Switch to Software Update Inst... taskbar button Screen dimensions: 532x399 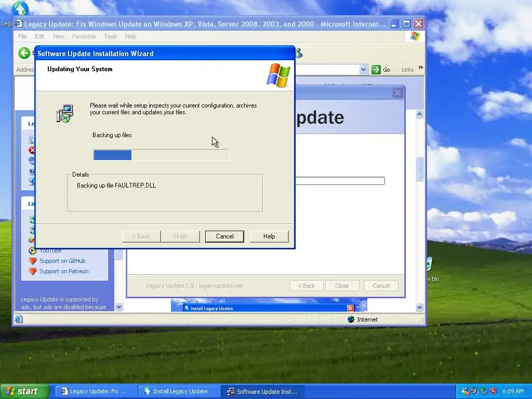(263, 391)
